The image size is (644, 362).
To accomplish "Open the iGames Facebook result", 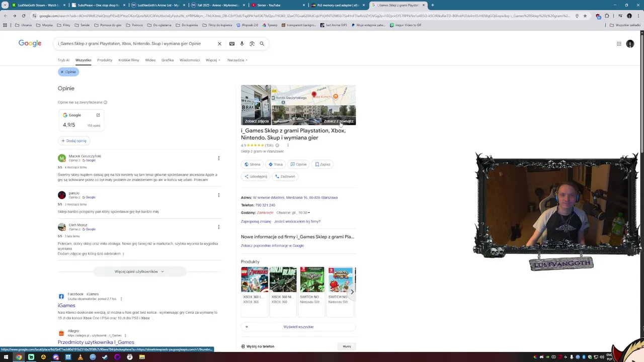I will (x=66, y=306).
